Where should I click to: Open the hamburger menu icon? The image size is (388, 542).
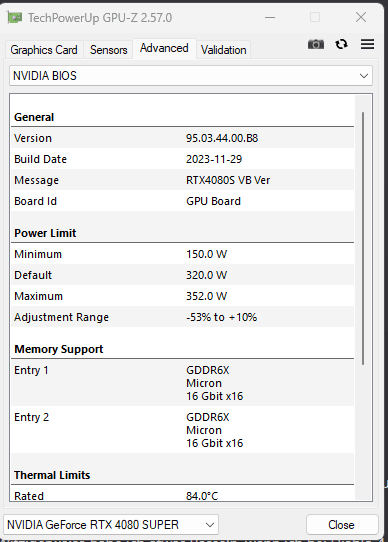pyautogui.click(x=367, y=44)
